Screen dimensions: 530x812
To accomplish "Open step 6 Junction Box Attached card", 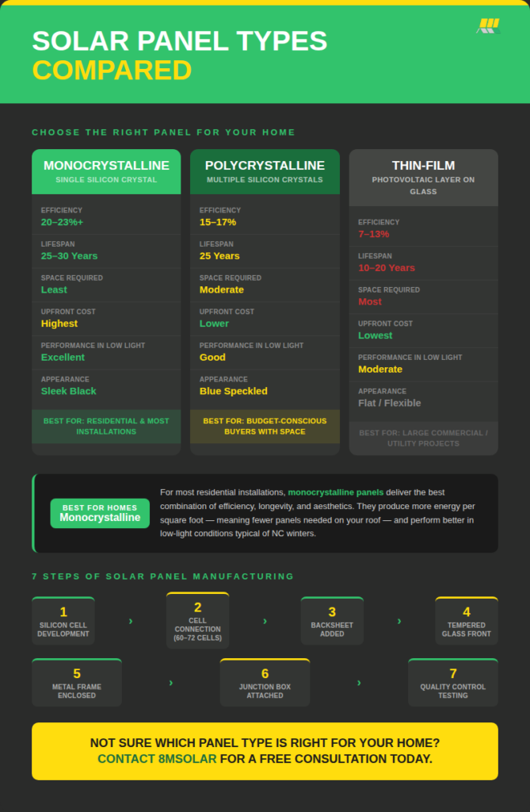I will 265,682.
